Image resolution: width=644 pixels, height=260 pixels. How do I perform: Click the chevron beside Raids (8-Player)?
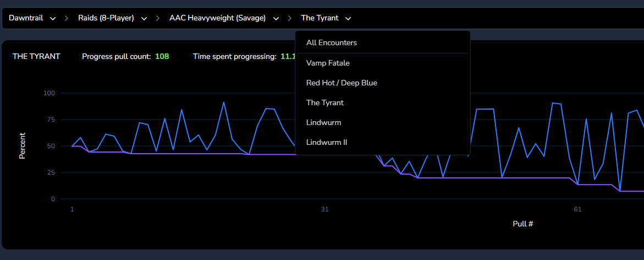coord(144,19)
